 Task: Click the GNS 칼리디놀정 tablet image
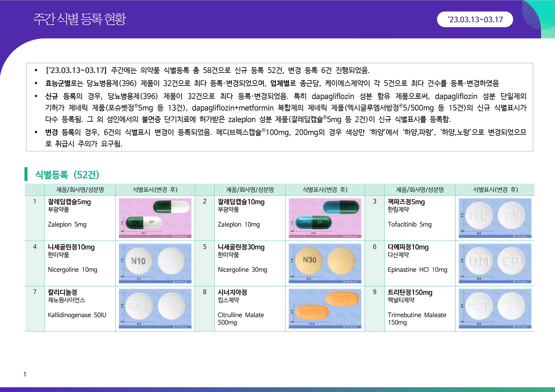(x=155, y=308)
